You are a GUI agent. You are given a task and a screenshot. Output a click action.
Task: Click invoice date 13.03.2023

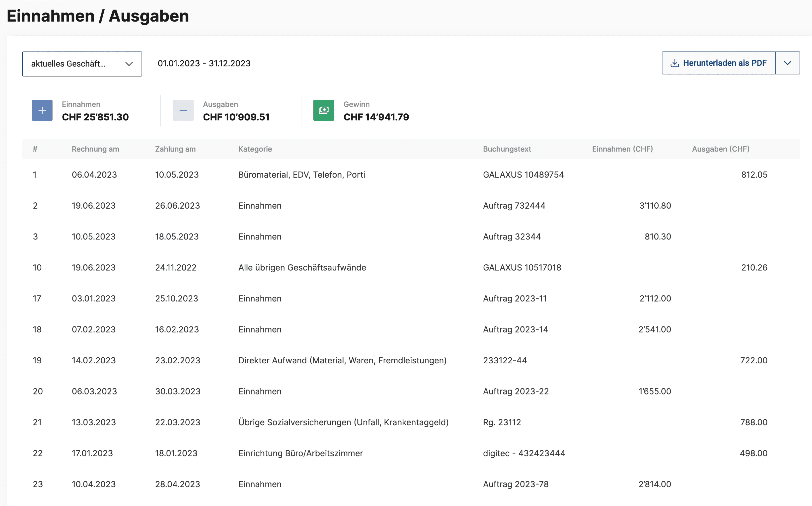tap(93, 422)
